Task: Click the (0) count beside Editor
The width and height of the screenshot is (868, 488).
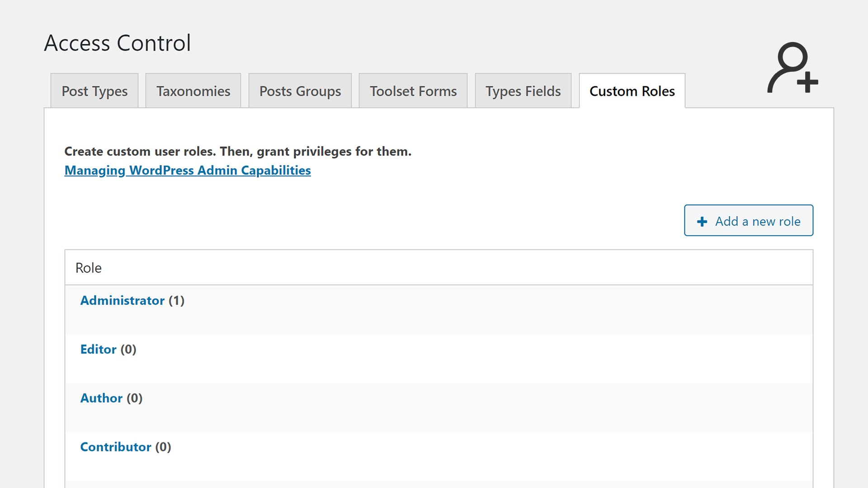Action: coord(128,349)
